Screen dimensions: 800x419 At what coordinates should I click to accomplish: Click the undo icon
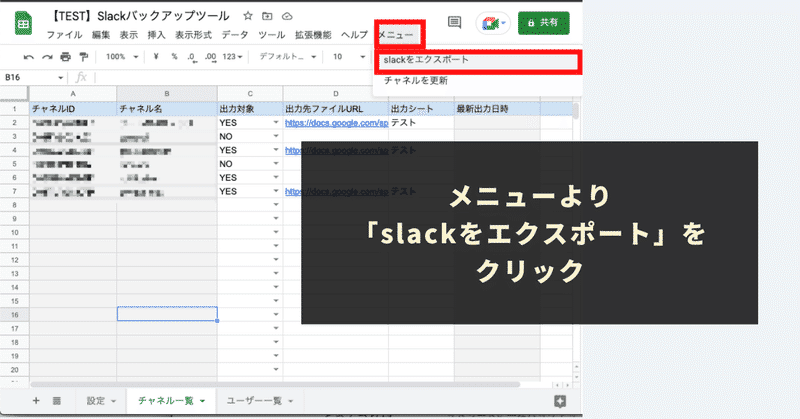(29, 57)
